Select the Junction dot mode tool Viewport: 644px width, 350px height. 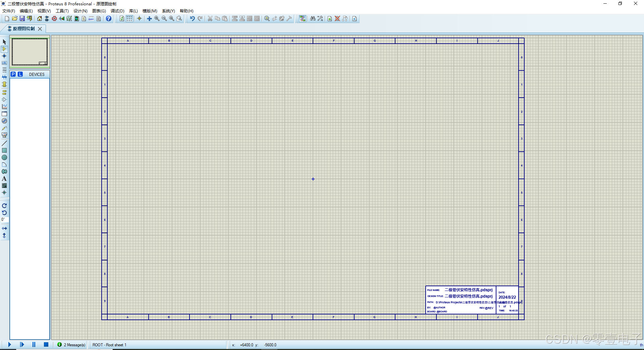click(4, 56)
